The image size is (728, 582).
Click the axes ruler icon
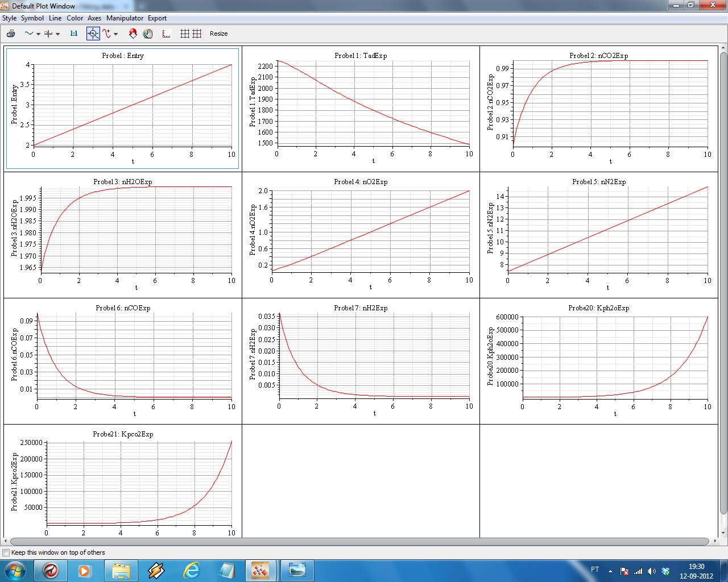pyautogui.click(x=166, y=34)
